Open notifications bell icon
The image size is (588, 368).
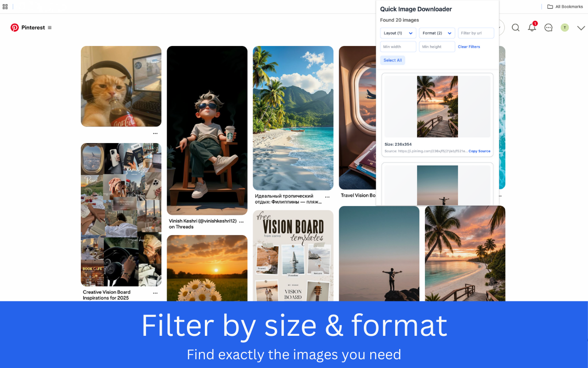point(532,28)
